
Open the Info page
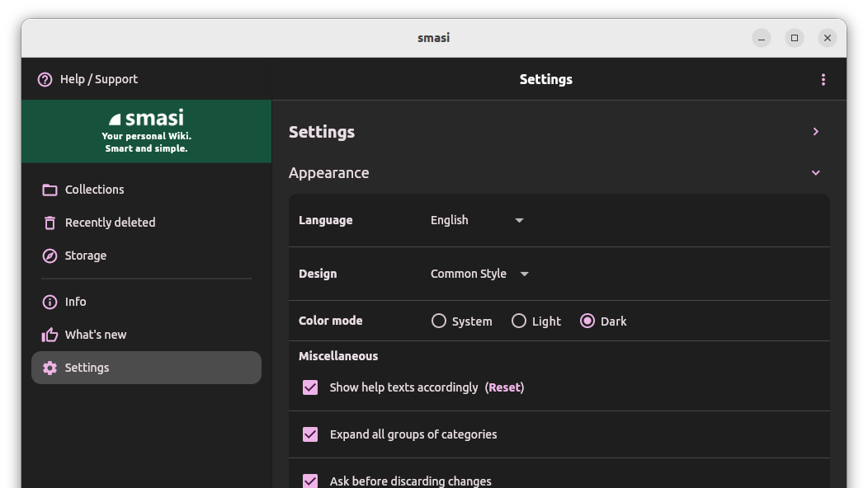(146, 302)
